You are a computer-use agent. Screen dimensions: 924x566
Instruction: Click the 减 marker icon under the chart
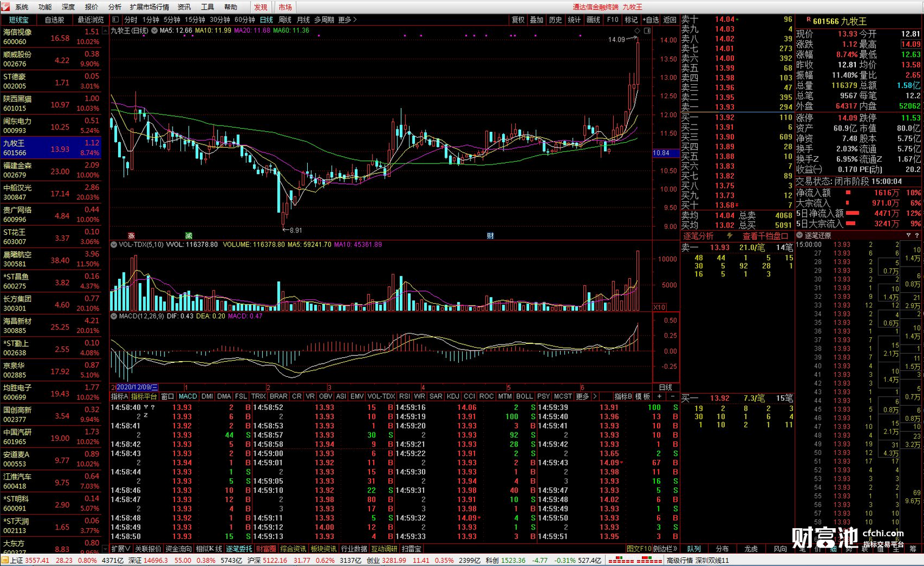tap(189, 235)
